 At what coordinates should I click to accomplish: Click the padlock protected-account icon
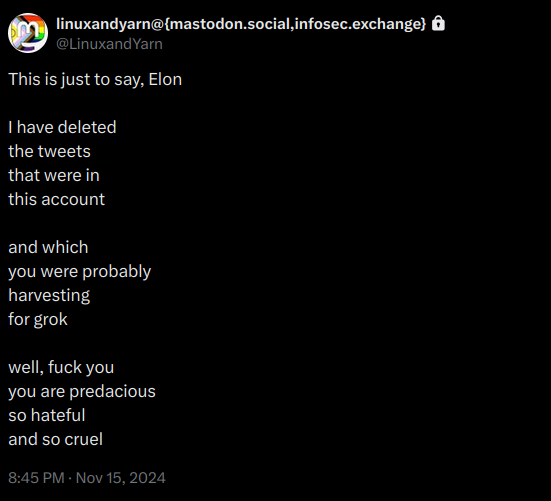pyautogui.click(x=438, y=24)
